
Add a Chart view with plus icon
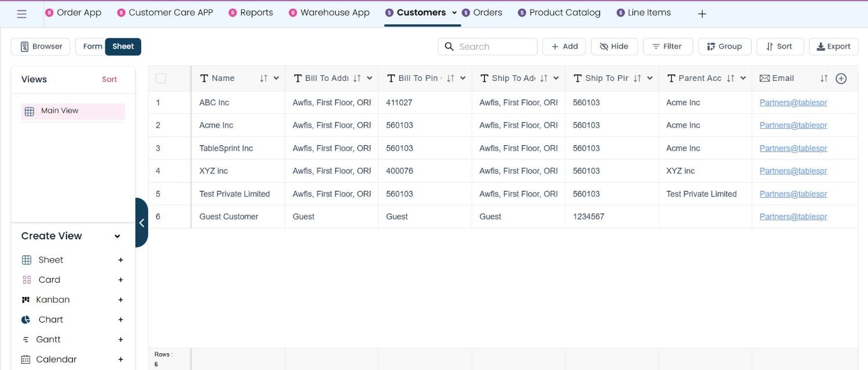[121, 320]
